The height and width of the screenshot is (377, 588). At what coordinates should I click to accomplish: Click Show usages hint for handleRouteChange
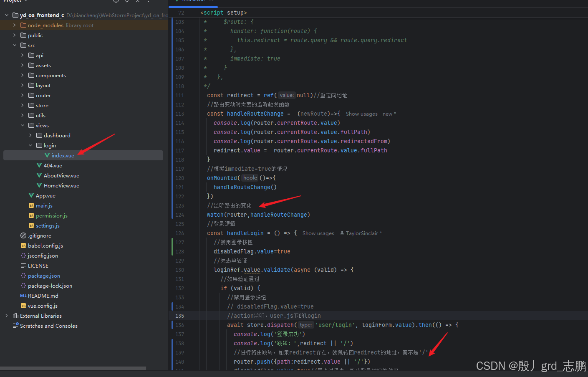(361, 114)
